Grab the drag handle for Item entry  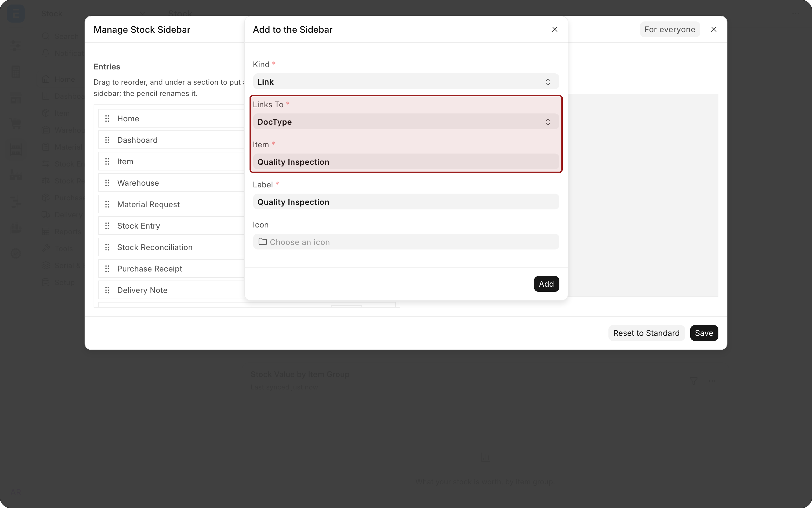[x=107, y=162]
